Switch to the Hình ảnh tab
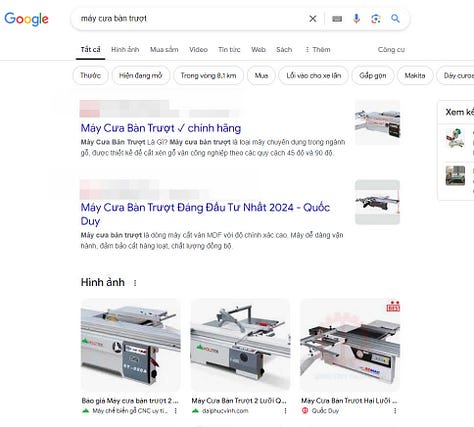Image resolution: width=474 pixels, height=427 pixels. (x=125, y=50)
